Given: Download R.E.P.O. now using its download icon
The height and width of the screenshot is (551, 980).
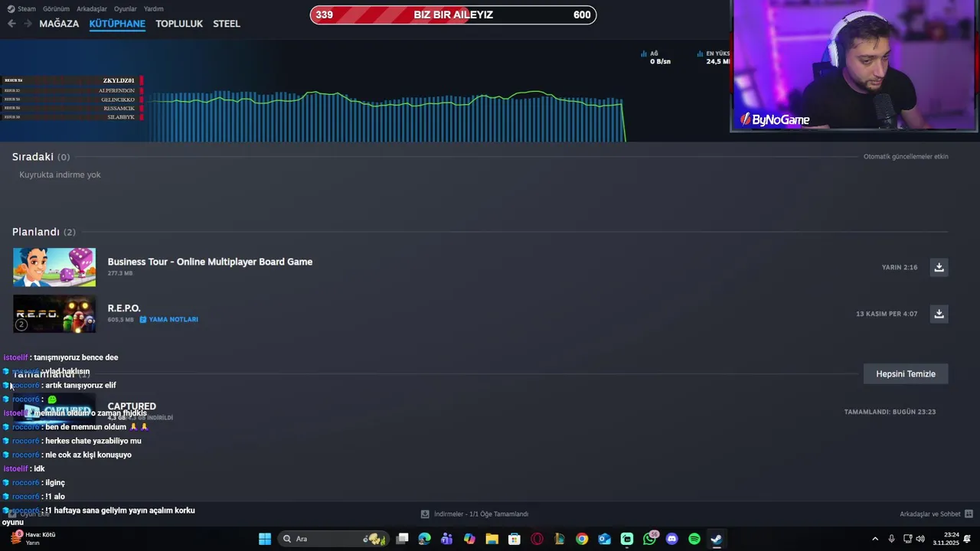Looking at the screenshot, I should pyautogui.click(x=939, y=314).
